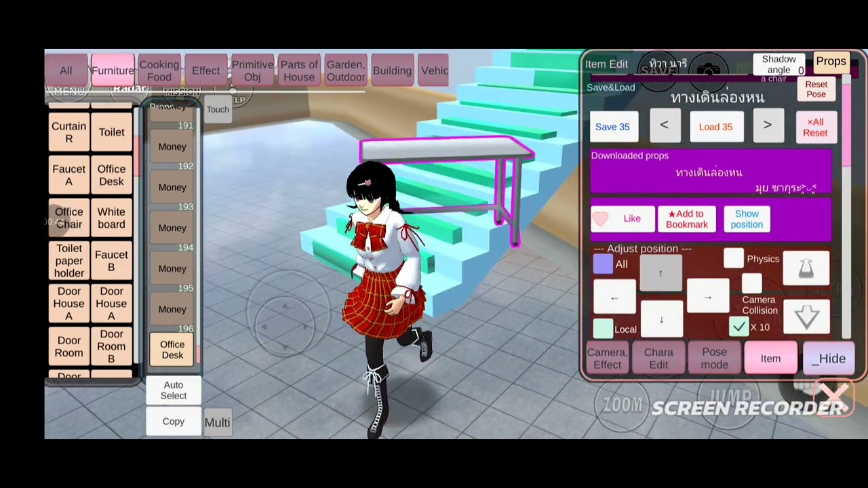
Task: Select the placed Office Desk entry 196
Action: 172,350
